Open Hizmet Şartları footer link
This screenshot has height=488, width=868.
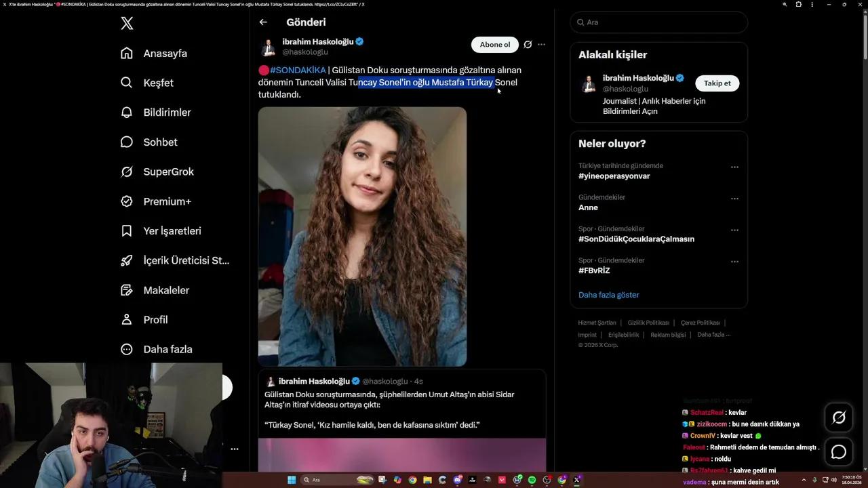(x=597, y=323)
